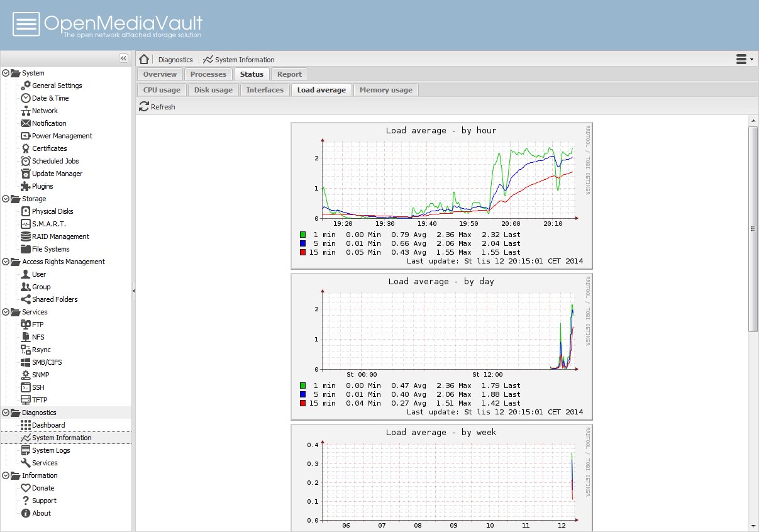759x532 pixels.
Task: Collapse the left navigation panel
Action: click(123, 58)
